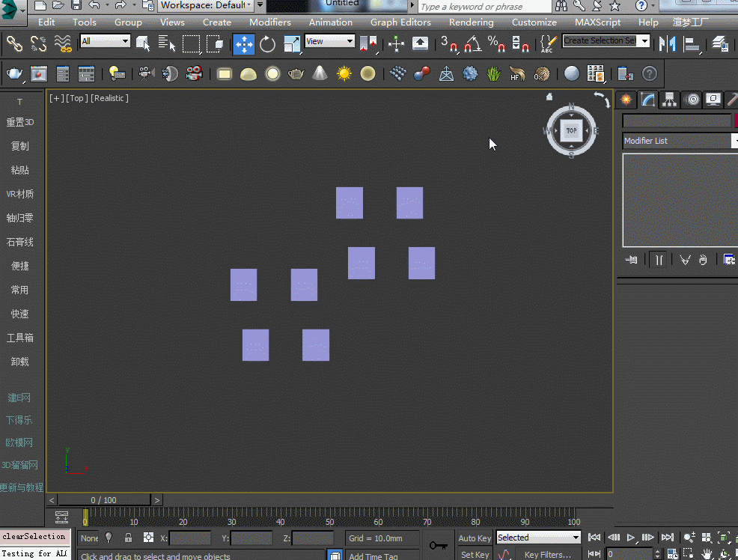Open the Modifiers menu
Image resolution: width=738 pixels, height=560 pixels.
click(x=270, y=22)
